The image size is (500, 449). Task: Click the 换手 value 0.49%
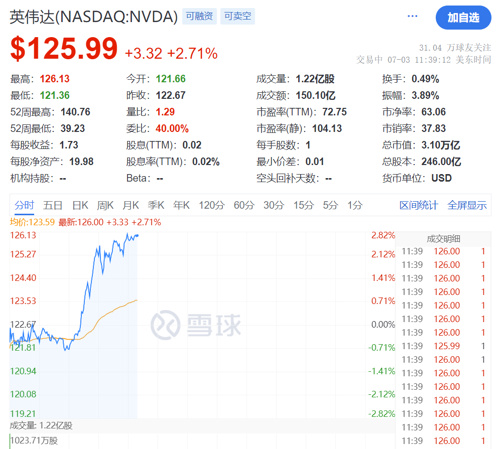click(x=425, y=79)
